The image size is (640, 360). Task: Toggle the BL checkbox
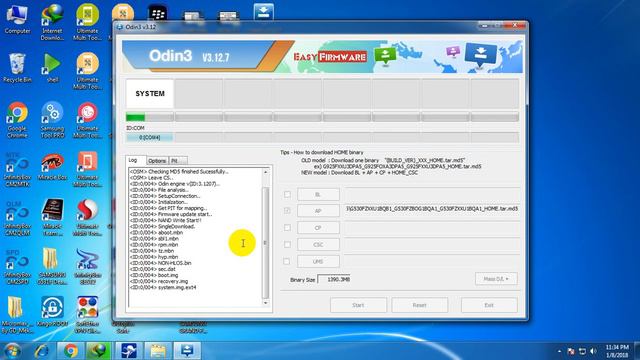(287, 194)
